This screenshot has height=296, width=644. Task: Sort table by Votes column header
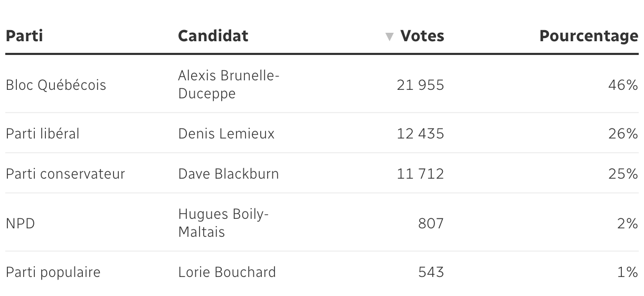click(x=422, y=36)
